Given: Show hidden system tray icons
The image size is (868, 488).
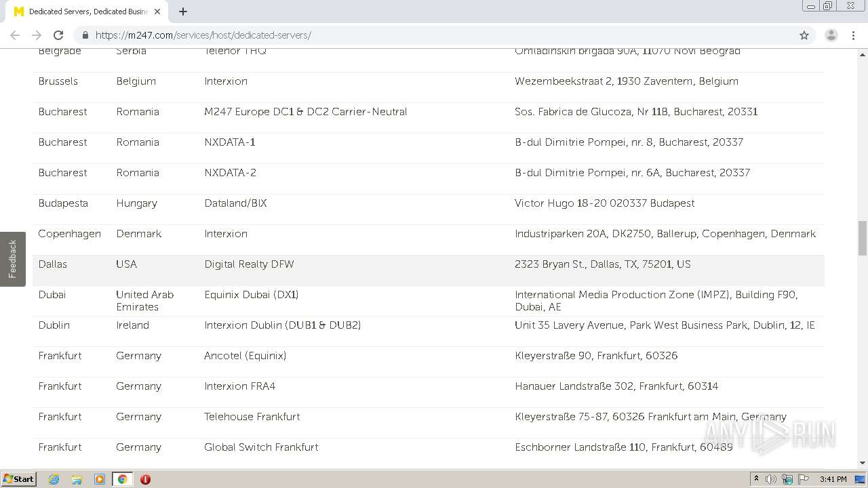Looking at the screenshot, I should coord(756,479).
